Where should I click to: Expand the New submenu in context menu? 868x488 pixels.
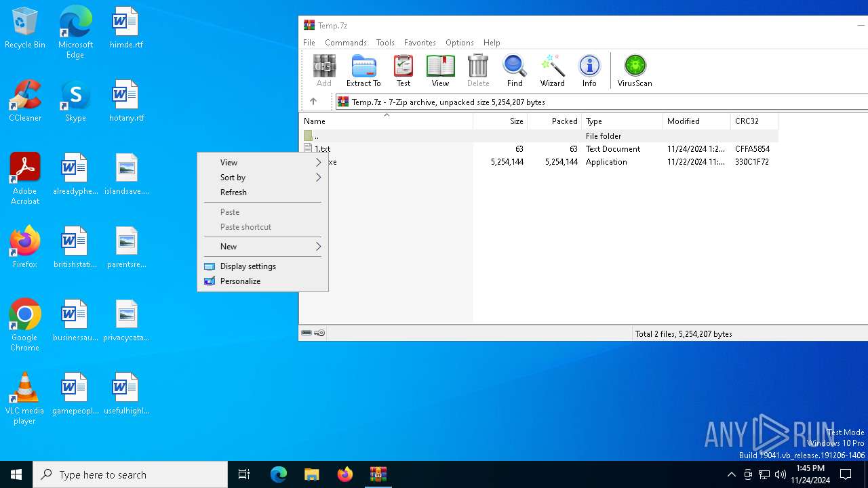click(262, 247)
